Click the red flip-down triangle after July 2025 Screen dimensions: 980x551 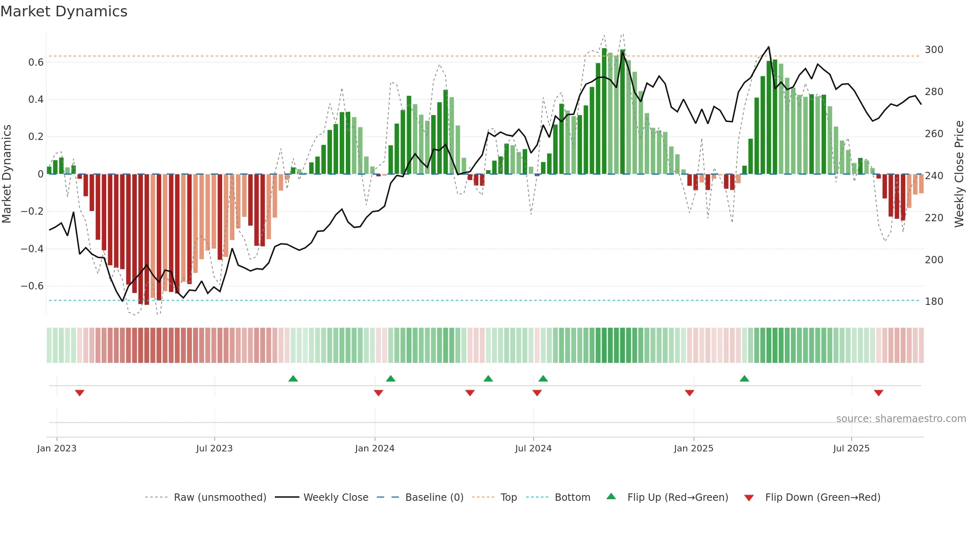[x=879, y=393]
